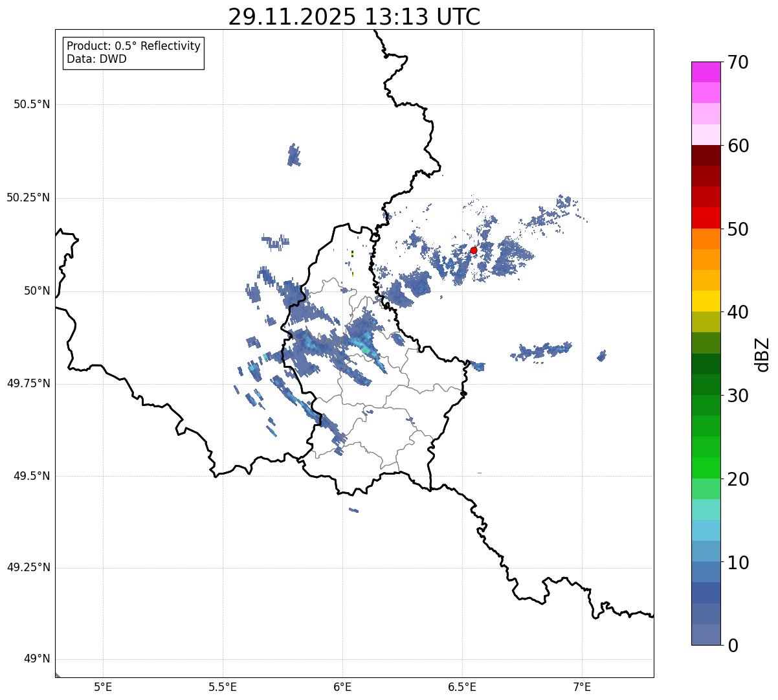
Task: Click the 'Data: DWD' text
Action: 96,59
